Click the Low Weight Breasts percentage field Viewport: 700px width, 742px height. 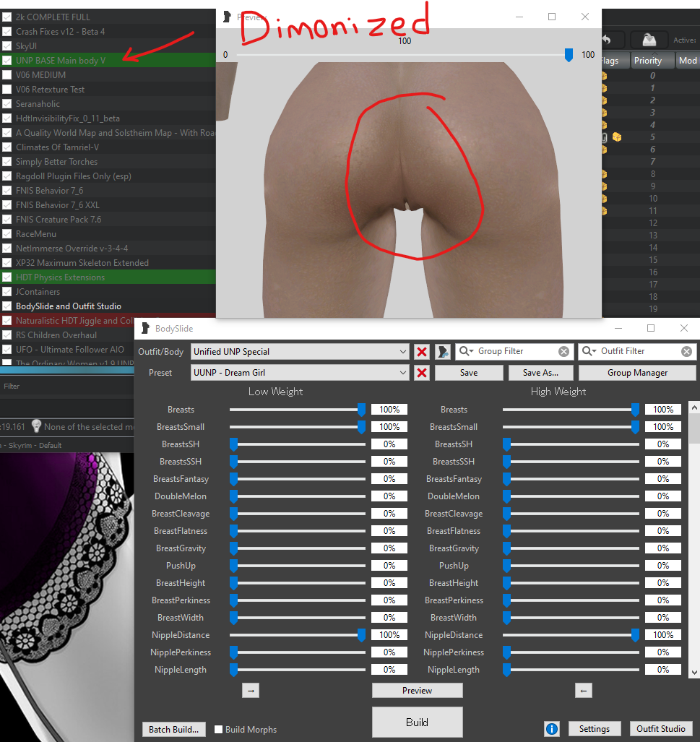[x=389, y=410]
